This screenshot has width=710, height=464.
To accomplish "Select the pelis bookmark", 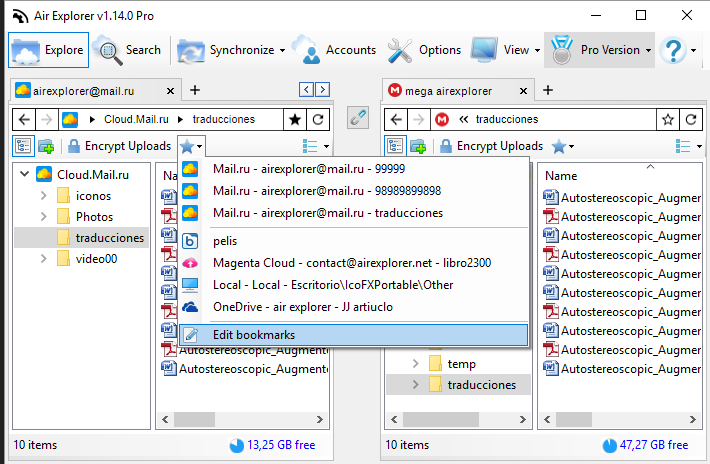I will coord(354,241).
